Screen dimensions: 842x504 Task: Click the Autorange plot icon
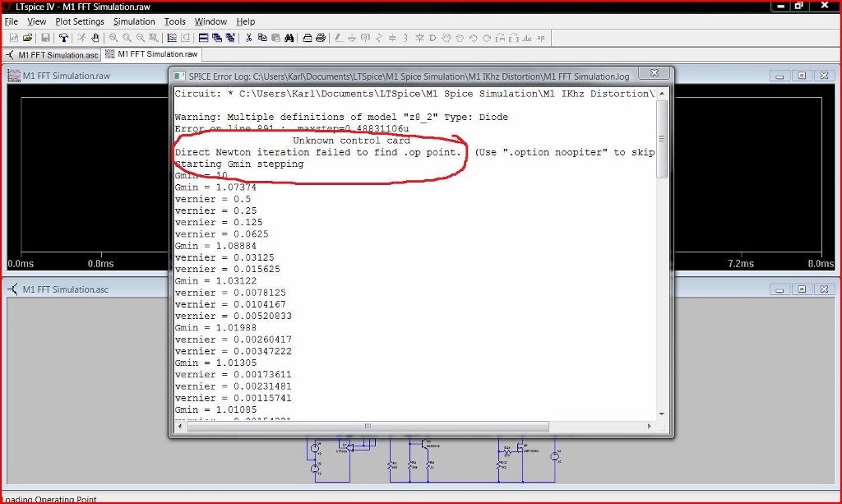(x=172, y=38)
